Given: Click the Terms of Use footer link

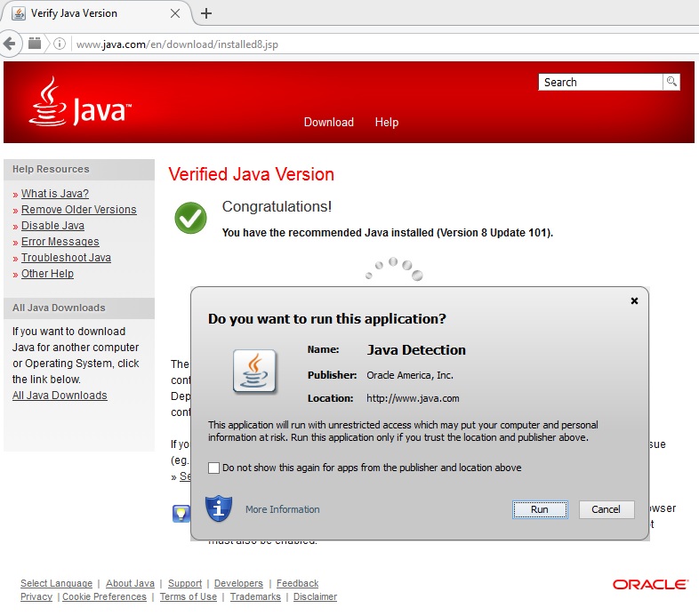Looking at the screenshot, I should coord(189,596).
